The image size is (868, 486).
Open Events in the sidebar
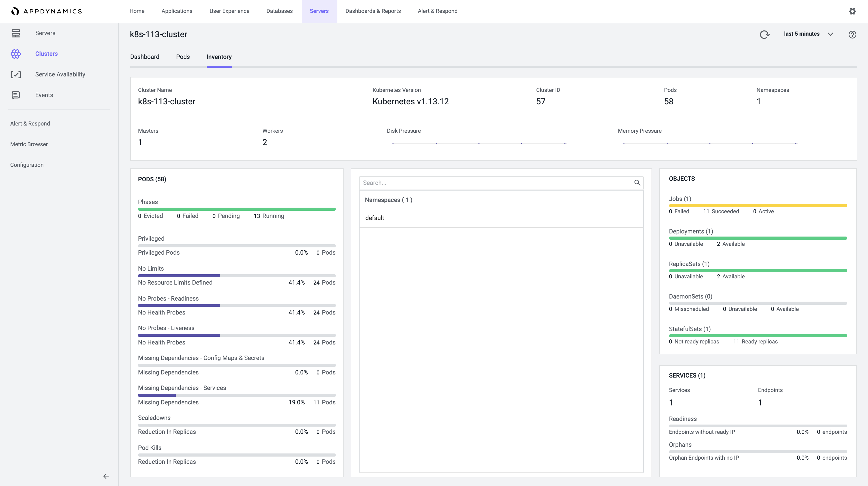pos(44,95)
